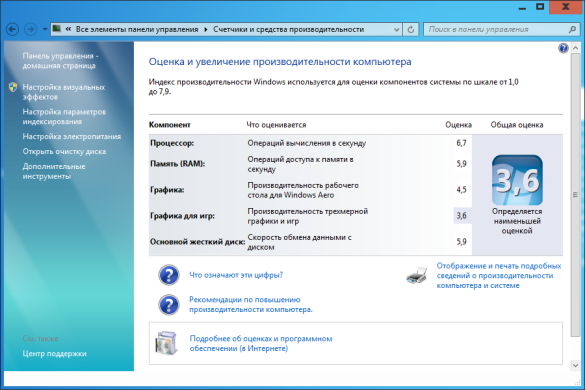This screenshot has height=390, width=585.
Task: Click the 'Графика для игр:' row label
Action: coord(182,216)
